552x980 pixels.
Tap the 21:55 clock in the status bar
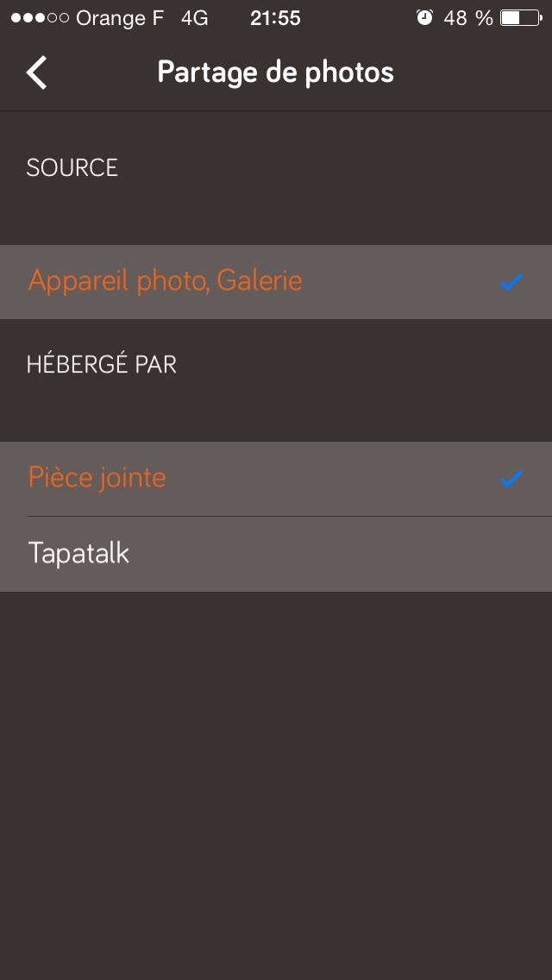coord(275,17)
